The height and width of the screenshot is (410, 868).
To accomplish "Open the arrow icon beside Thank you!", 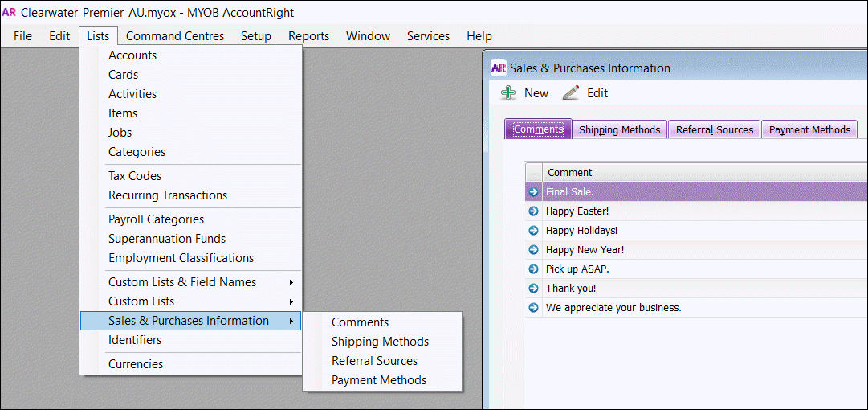I will coord(533,288).
